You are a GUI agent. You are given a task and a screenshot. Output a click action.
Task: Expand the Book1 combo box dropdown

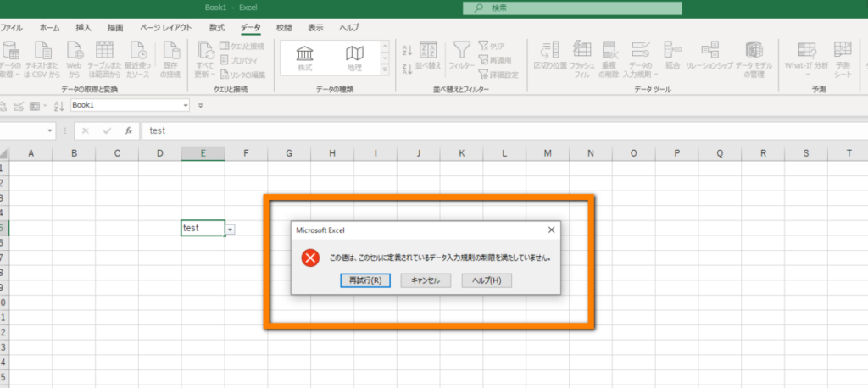186,105
